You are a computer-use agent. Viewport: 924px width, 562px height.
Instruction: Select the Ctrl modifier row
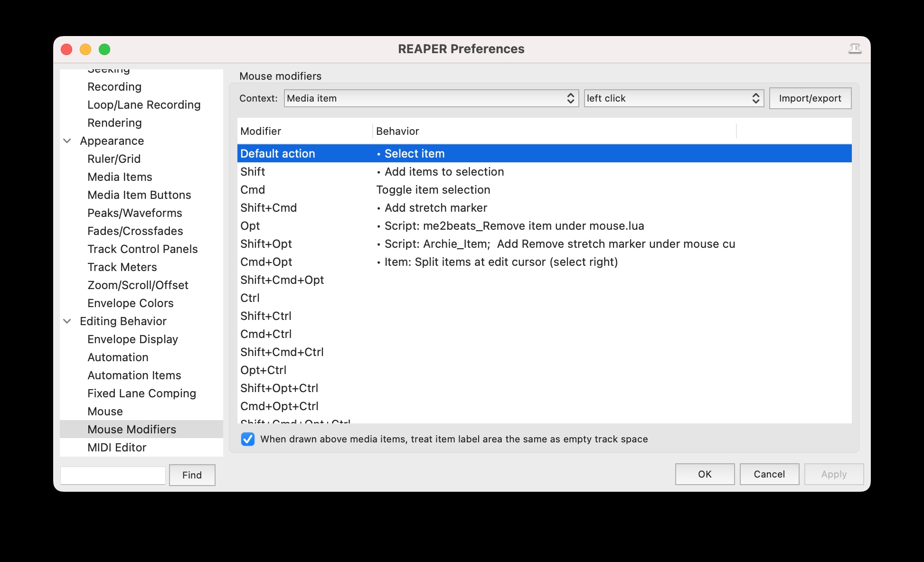[545, 298]
